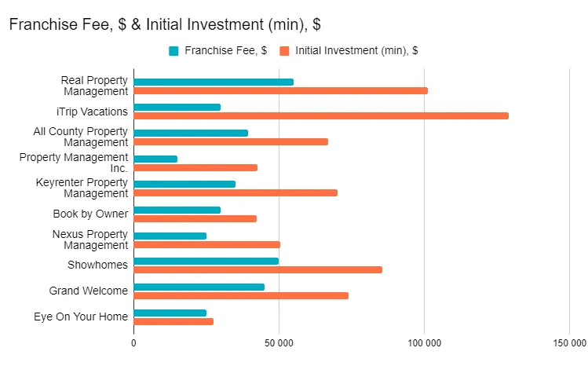Click the chart title text
This screenshot has height=366, width=588.
tap(164, 24)
